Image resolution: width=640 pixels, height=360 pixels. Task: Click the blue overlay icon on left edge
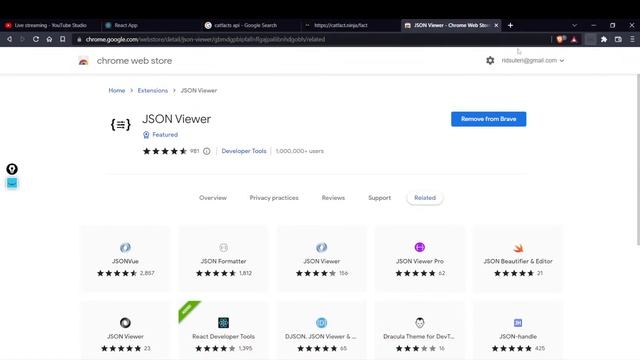click(12, 183)
